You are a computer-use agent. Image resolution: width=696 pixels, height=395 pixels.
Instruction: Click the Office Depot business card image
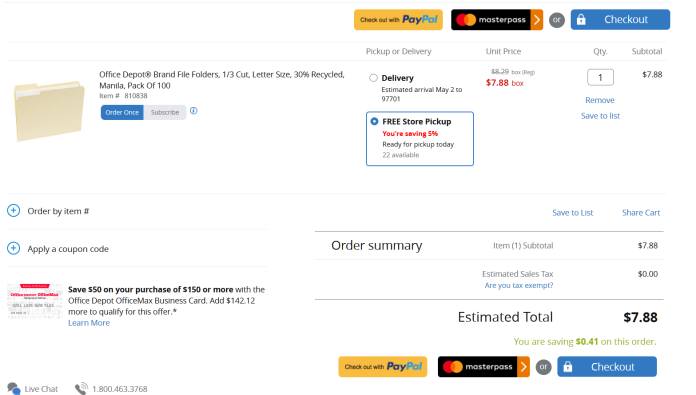(x=35, y=301)
